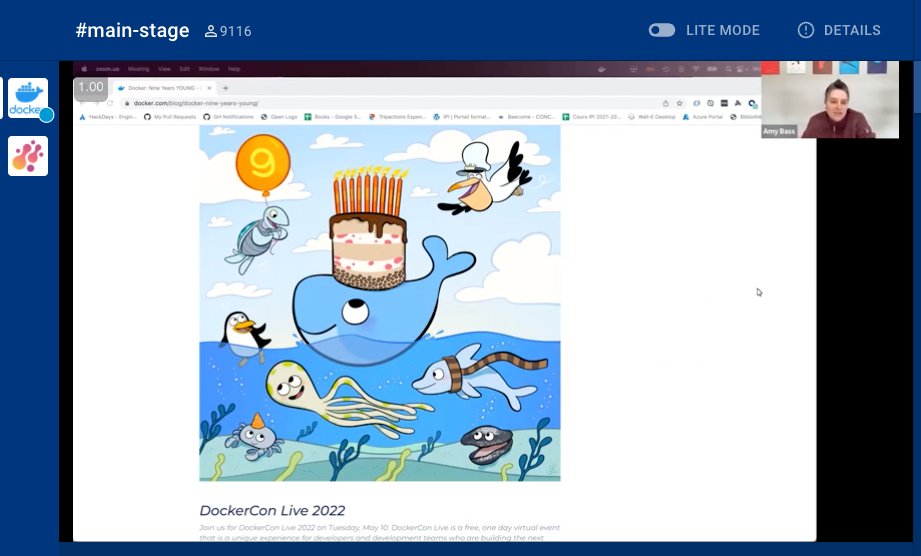Reload the browser page
This screenshot has height=556, width=921.
110,103
